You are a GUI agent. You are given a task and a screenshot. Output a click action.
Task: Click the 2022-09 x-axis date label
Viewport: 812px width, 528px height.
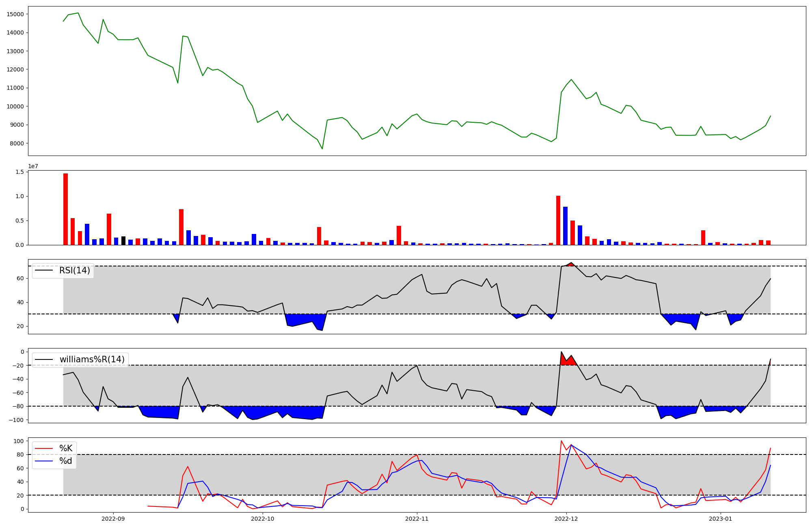click(113, 519)
